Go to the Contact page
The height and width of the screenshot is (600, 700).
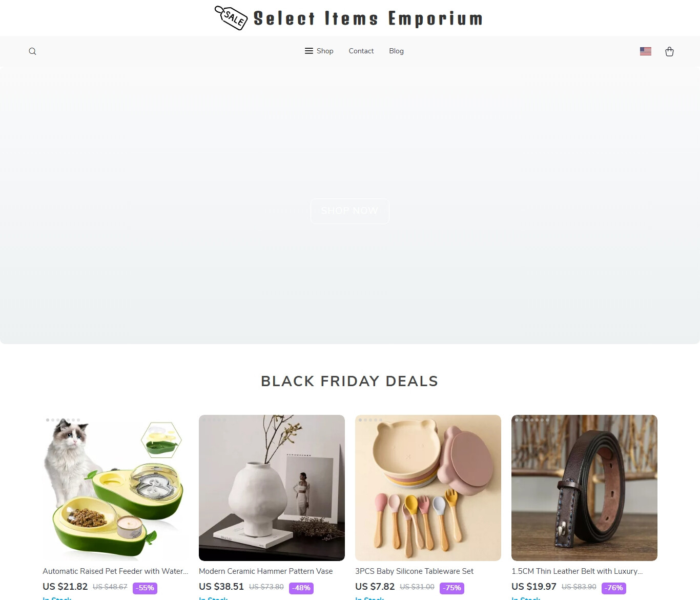361,51
